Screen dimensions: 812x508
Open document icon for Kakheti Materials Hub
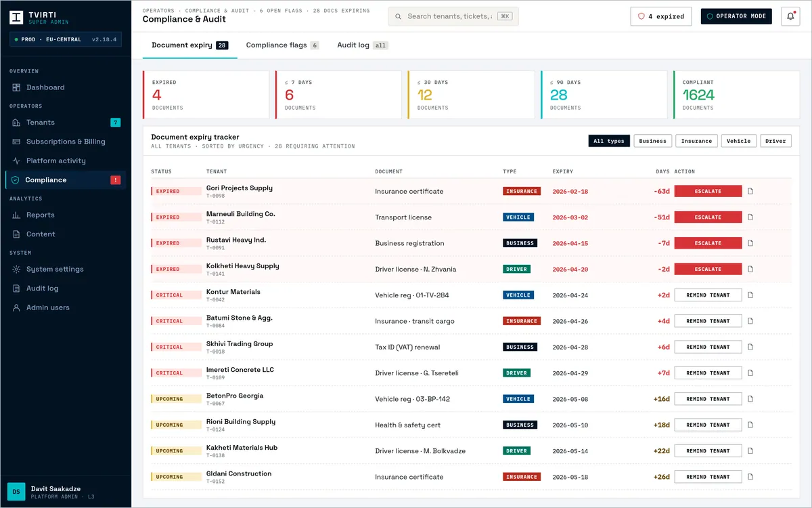(x=750, y=451)
